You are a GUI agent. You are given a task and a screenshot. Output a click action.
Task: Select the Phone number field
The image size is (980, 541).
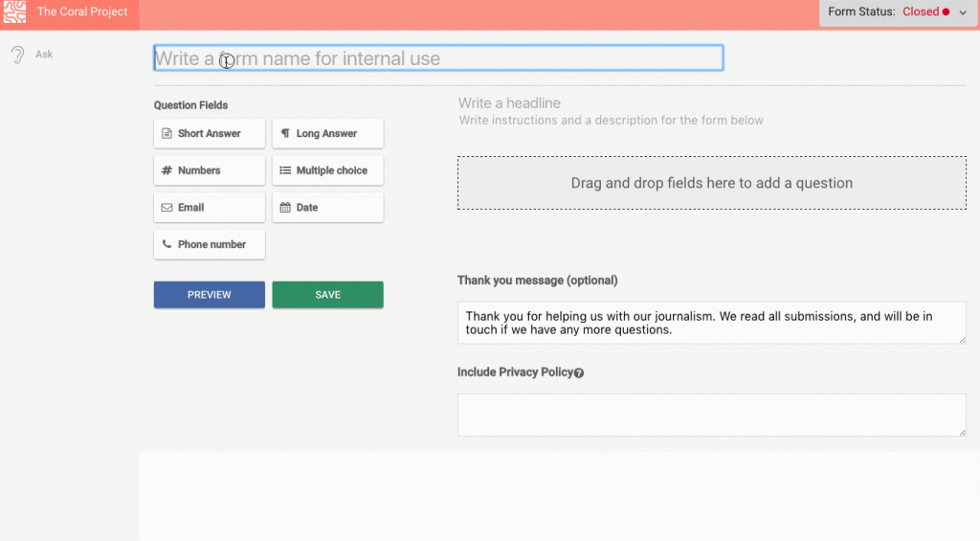[x=210, y=244]
